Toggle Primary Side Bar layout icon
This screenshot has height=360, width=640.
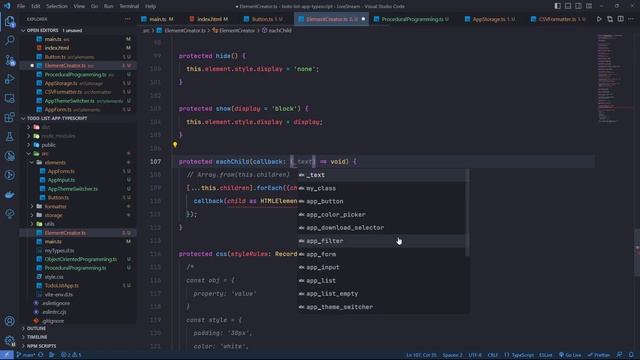point(558,6)
